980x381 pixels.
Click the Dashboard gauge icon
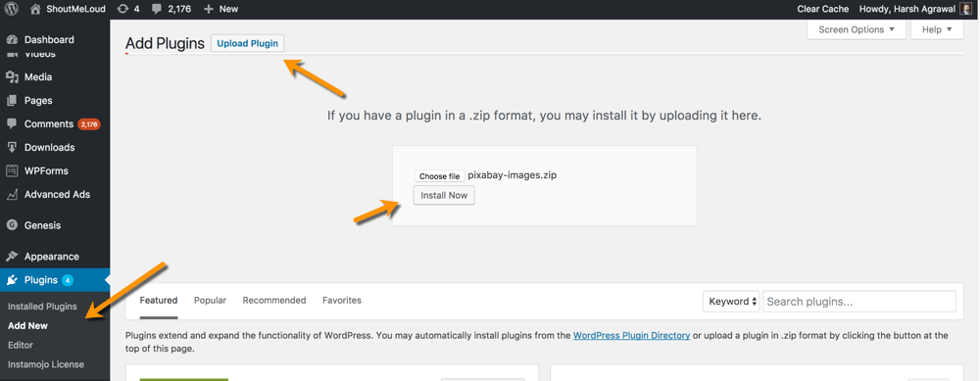[x=11, y=40]
